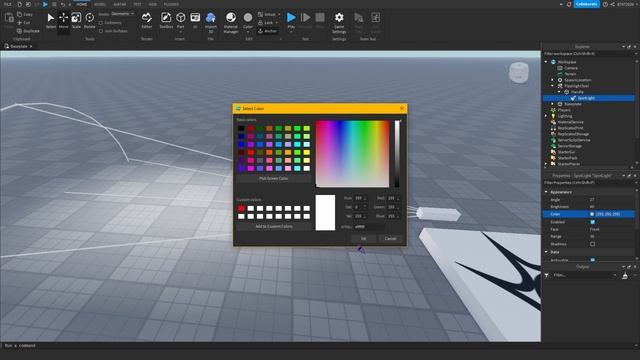Select SpotLight in Explorer tree
This screenshot has height=360, width=640.
pos(588,98)
